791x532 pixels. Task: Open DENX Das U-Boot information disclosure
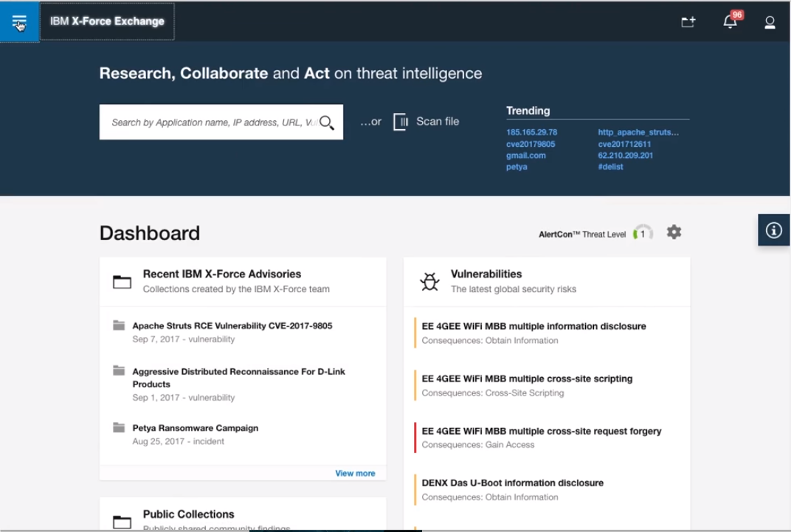[512, 483]
